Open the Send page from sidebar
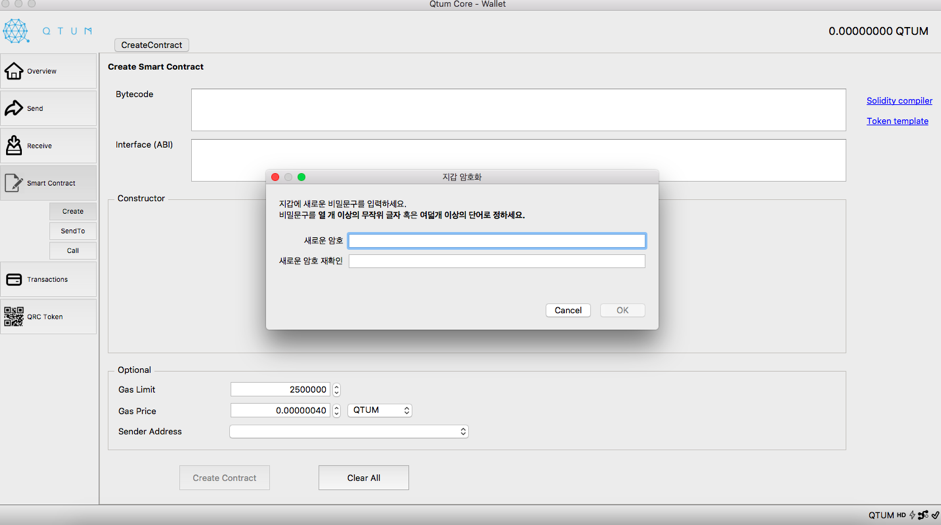 (x=48, y=108)
